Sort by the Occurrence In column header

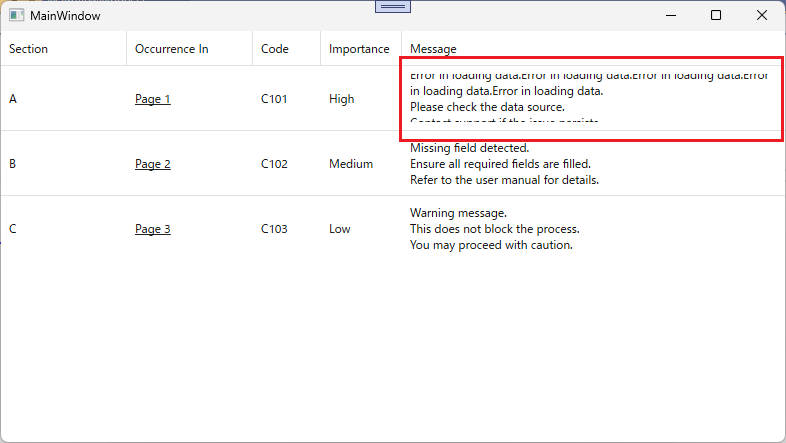pyautogui.click(x=189, y=49)
